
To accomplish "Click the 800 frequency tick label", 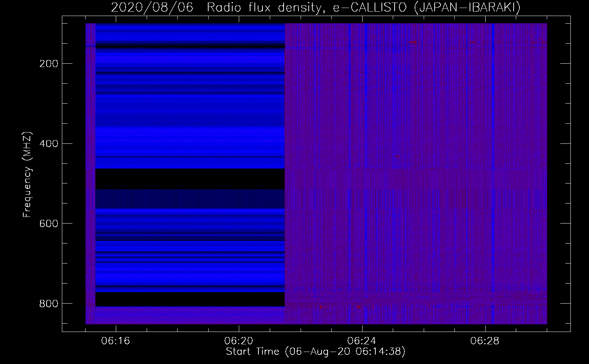I will point(48,304).
